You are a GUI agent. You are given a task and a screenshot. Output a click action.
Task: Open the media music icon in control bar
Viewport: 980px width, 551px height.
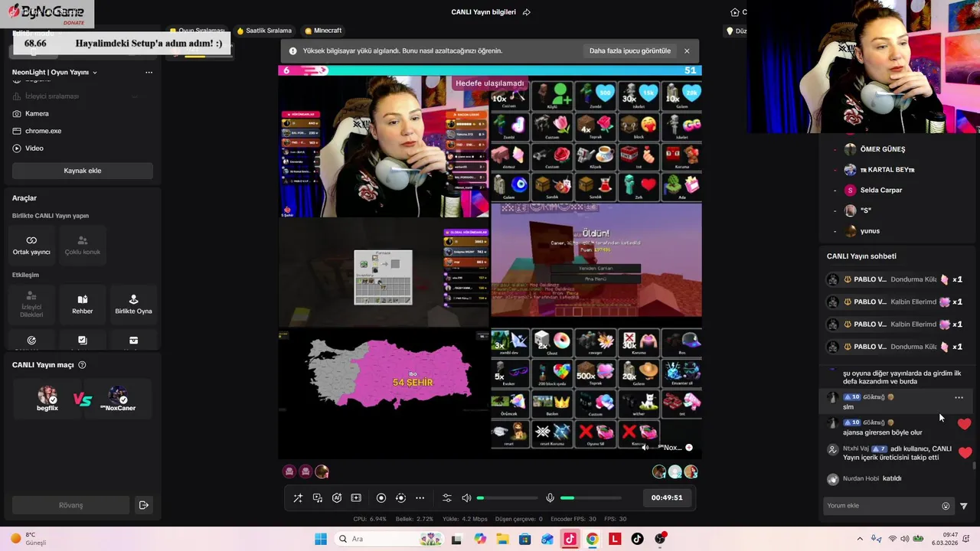318,497
